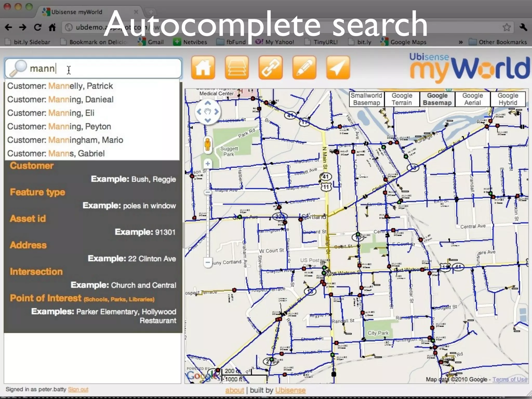Choose suggestion Manningham, Mario
The width and height of the screenshot is (532, 399).
(x=92, y=140)
